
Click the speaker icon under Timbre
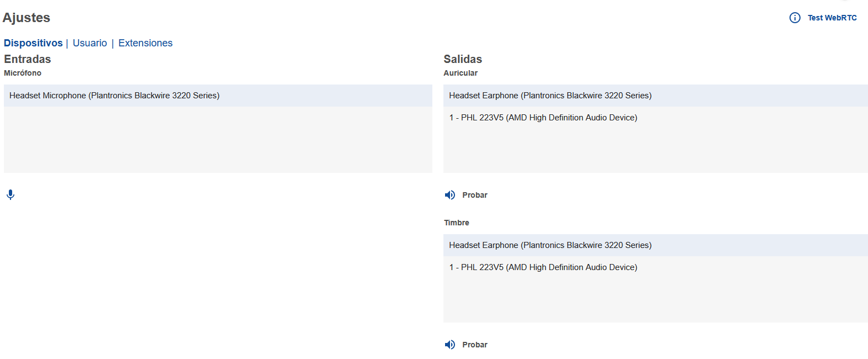[x=450, y=345]
